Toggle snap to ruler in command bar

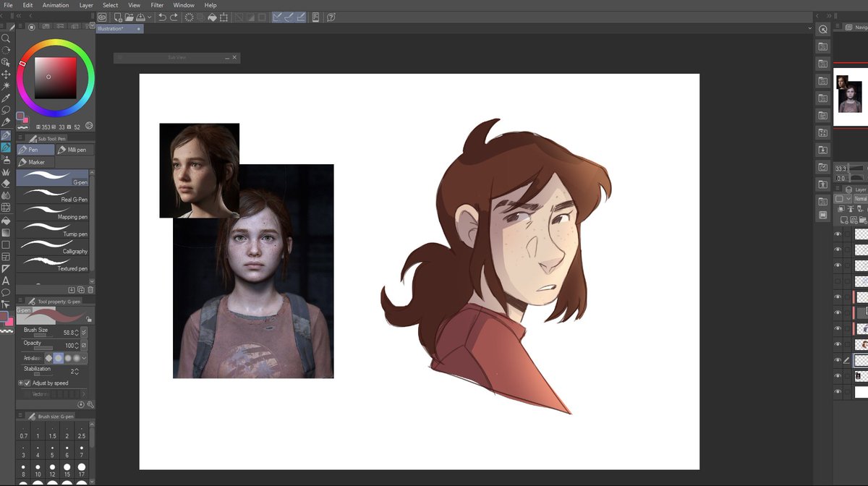tap(277, 17)
